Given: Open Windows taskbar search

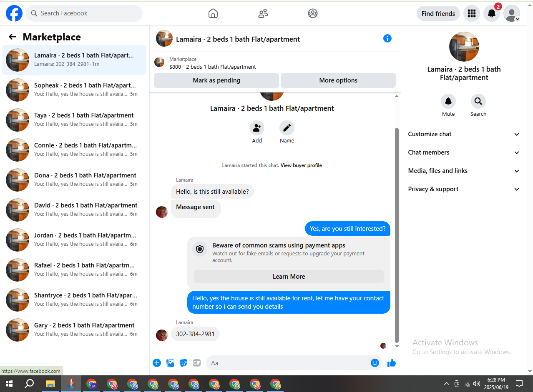Looking at the screenshot, I should click(29, 384).
